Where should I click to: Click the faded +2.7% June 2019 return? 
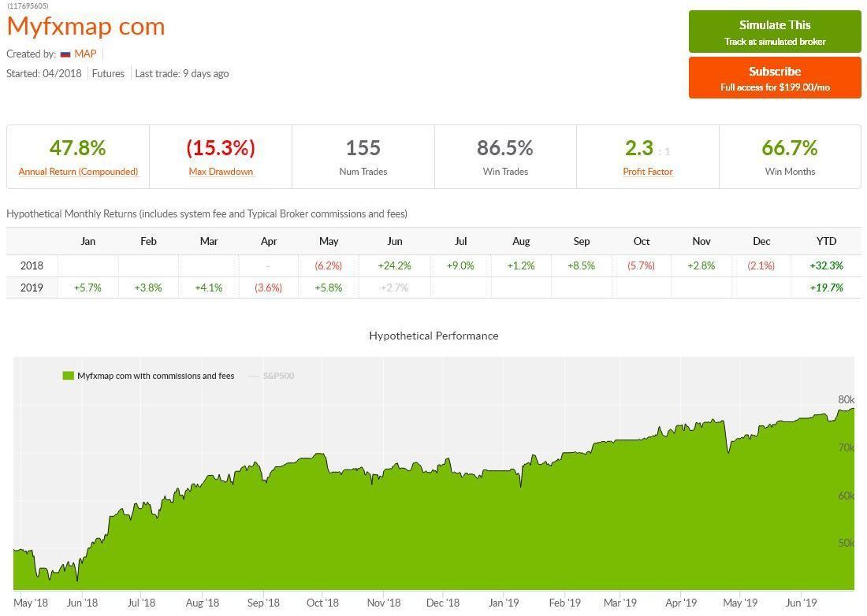[394, 288]
